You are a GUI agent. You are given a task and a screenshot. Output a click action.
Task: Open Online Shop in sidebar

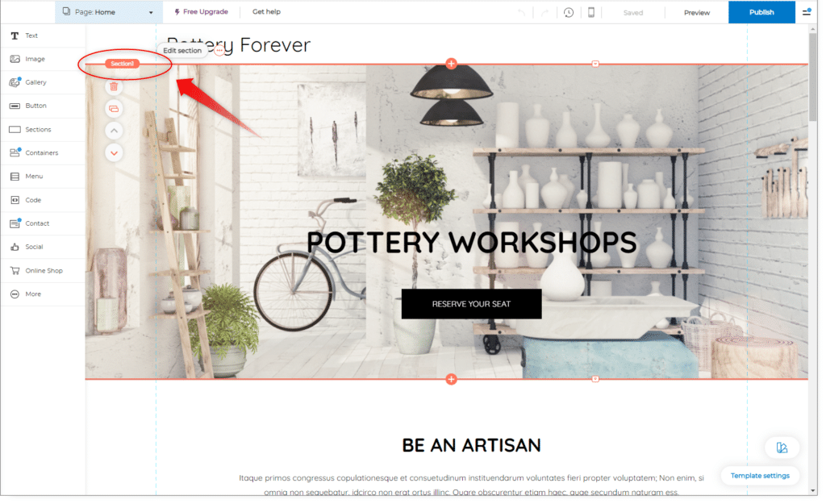pos(43,271)
